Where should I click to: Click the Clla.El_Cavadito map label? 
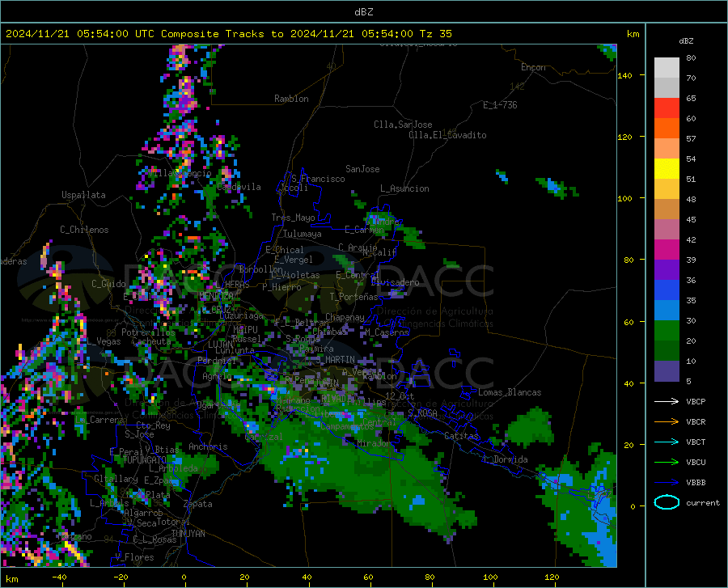[447, 135]
